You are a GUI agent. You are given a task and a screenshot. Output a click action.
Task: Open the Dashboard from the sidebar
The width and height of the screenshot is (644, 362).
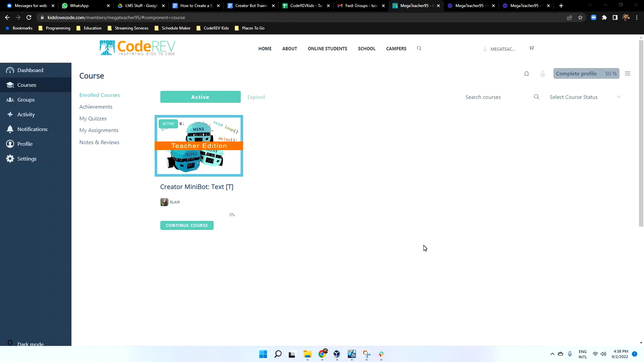[31, 70]
